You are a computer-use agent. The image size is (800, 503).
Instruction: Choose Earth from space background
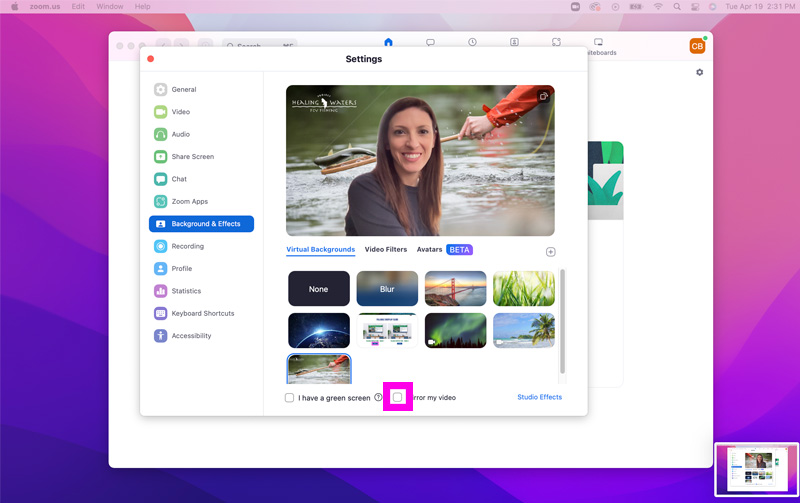pyautogui.click(x=319, y=331)
